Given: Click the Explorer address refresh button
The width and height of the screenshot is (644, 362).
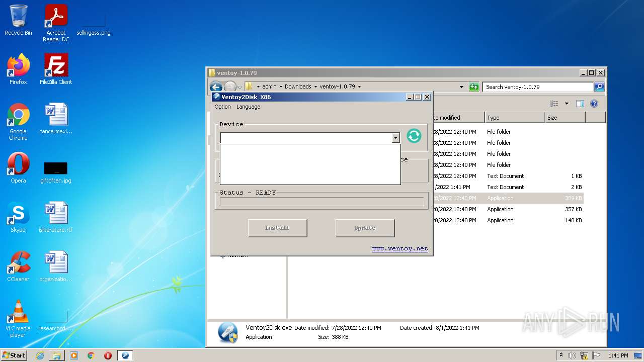Looking at the screenshot, I should pyautogui.click(x=474, y=87).
